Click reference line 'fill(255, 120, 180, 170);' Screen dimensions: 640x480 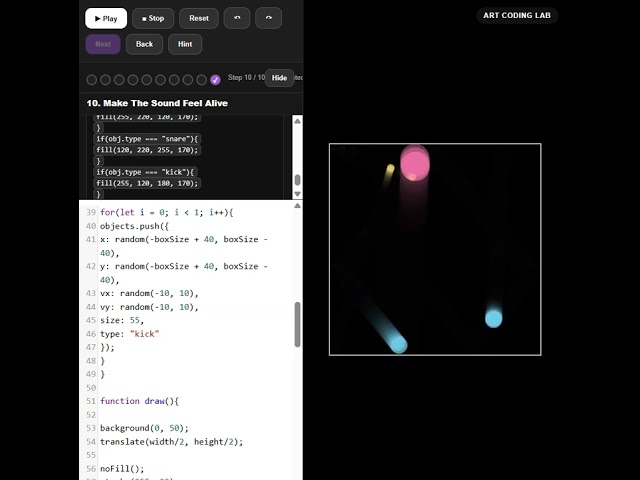tap(147, 183)
